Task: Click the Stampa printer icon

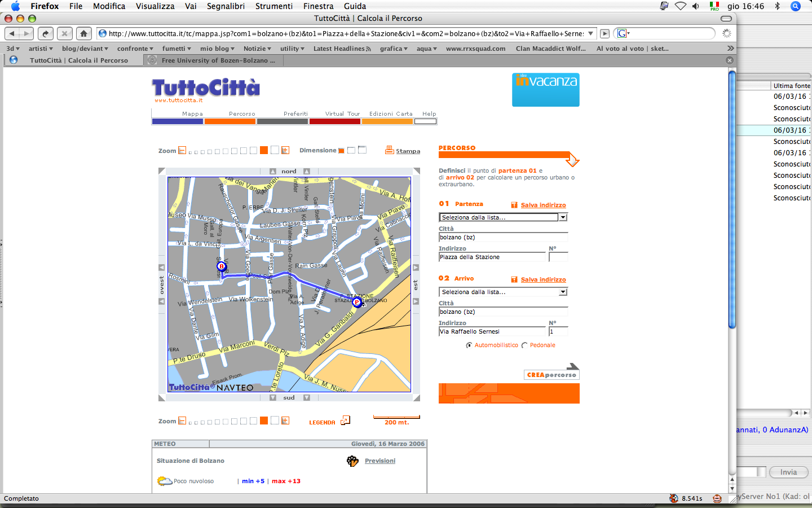Action: [389, 150]
